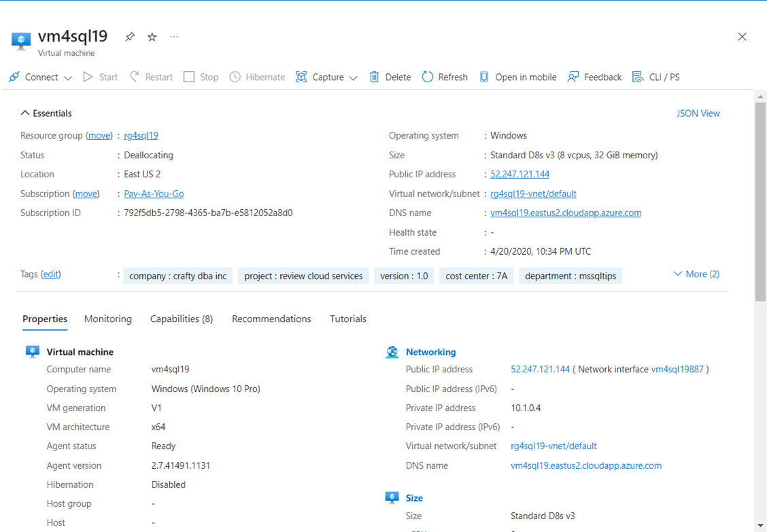Collapse the Essentials section
767x532 pixels.
tap(25, 113)
